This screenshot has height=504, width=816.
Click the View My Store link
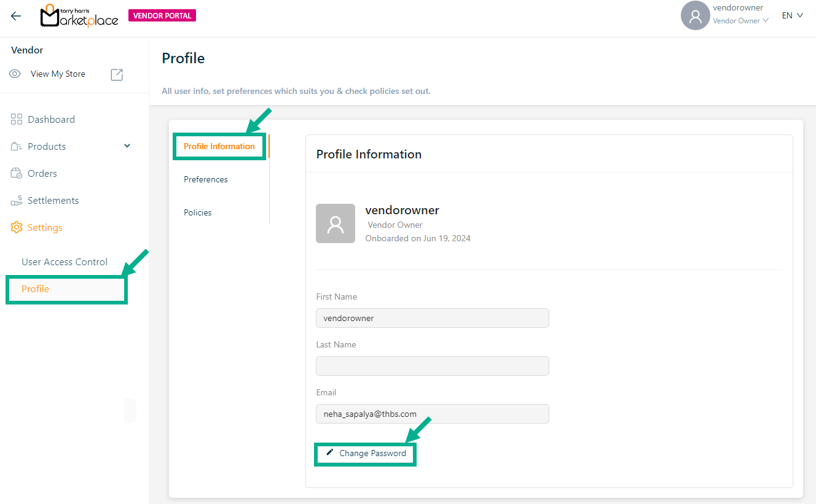coord(58,74)
